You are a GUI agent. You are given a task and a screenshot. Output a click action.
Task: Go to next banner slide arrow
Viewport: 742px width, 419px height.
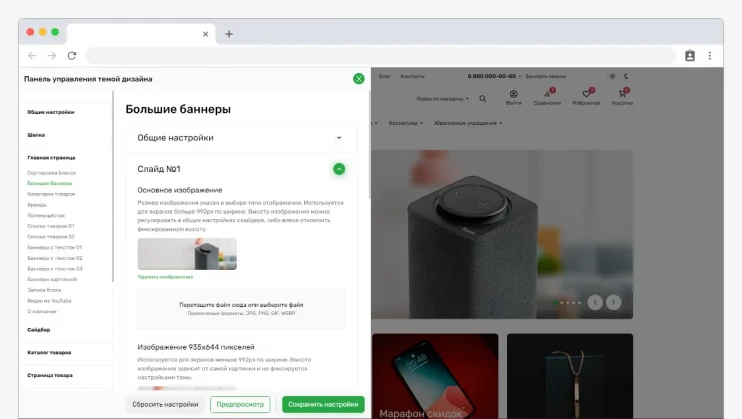coord(612,302)
